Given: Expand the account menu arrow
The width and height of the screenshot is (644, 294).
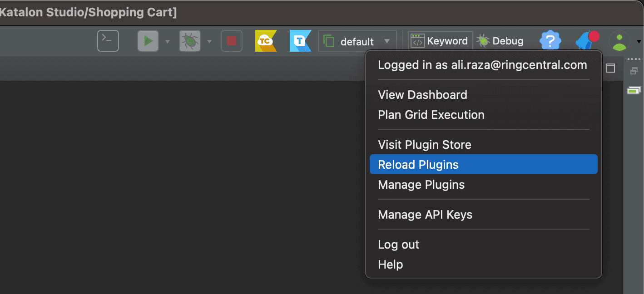Looking at the screenshot, I should (639, 41).
